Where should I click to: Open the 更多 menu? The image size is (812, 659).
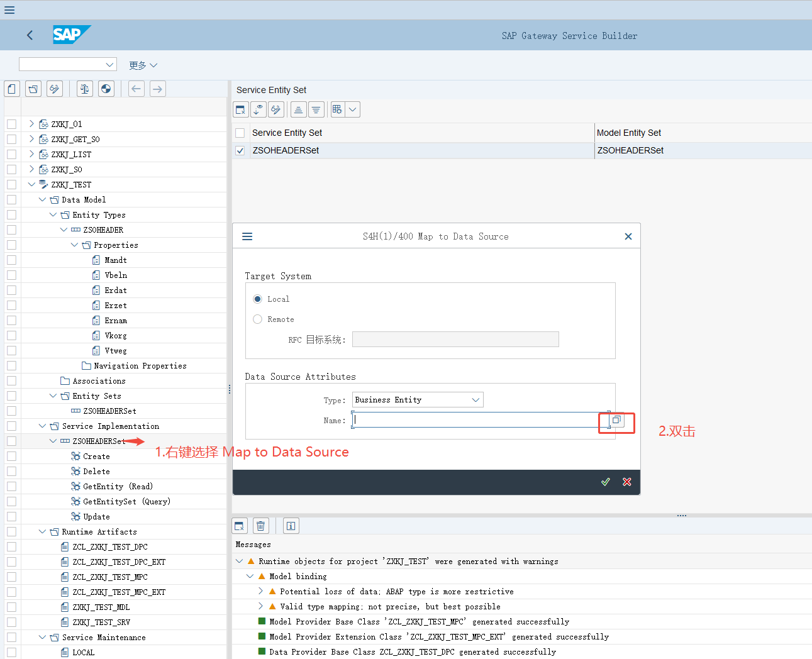pyautogui.click(x=143, y=65)
